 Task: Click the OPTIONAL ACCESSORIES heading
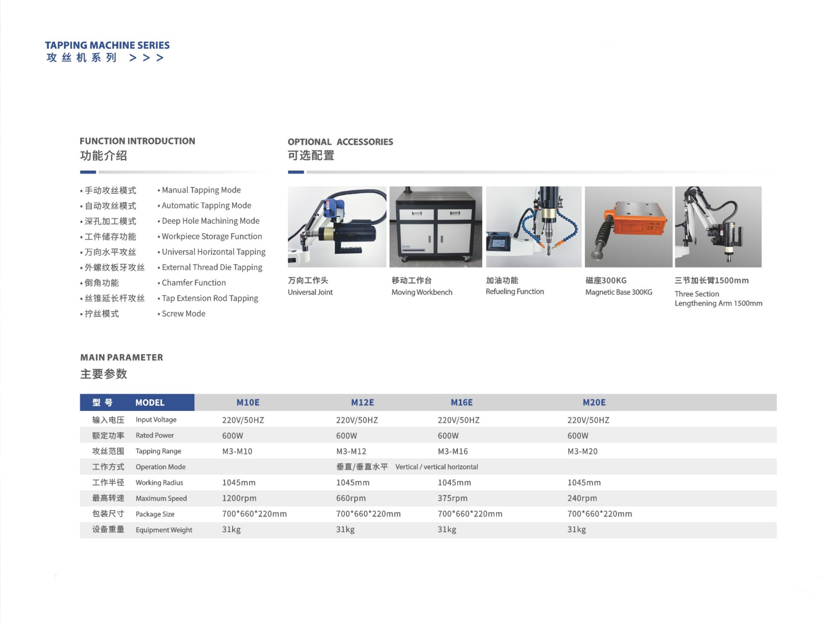pos(340,142)
